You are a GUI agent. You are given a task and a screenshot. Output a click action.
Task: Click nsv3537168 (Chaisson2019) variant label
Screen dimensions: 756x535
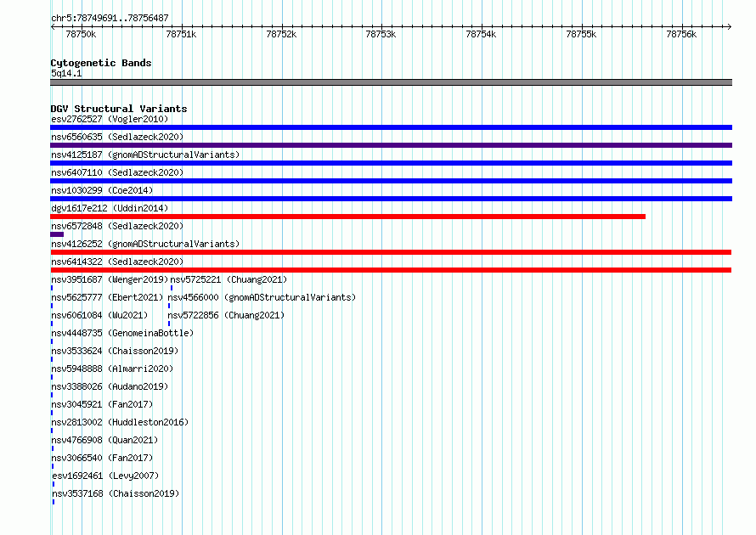coord(116,493)
